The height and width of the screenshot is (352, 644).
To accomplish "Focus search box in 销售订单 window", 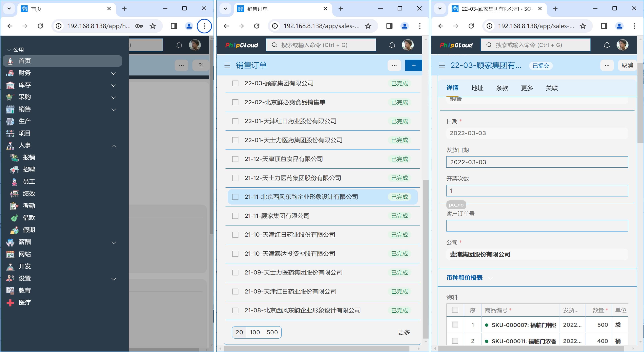I will [x=321, y=45].
